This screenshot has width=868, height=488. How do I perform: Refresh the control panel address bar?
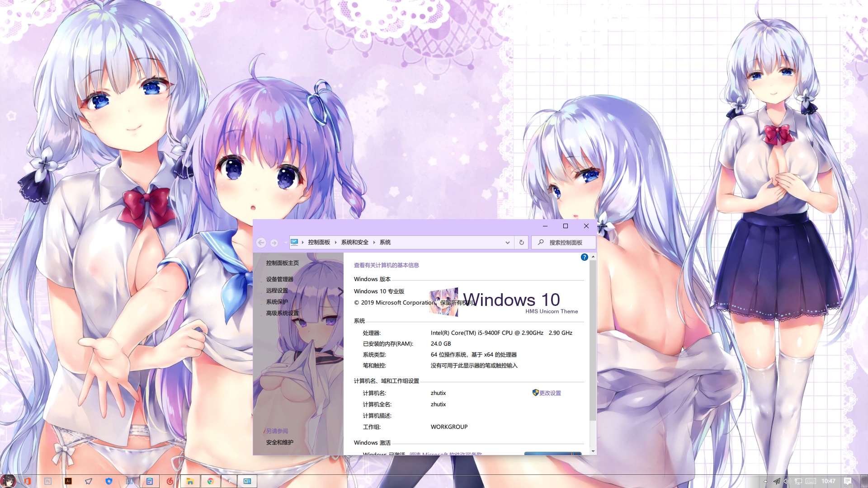pos(521,242)
